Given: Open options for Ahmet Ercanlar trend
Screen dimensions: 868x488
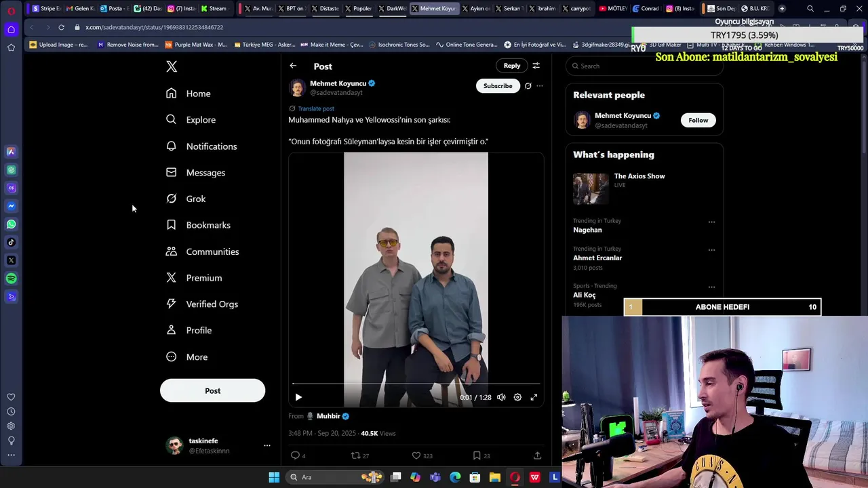Looking at the screenshot, I should click(x=711, y=249).
